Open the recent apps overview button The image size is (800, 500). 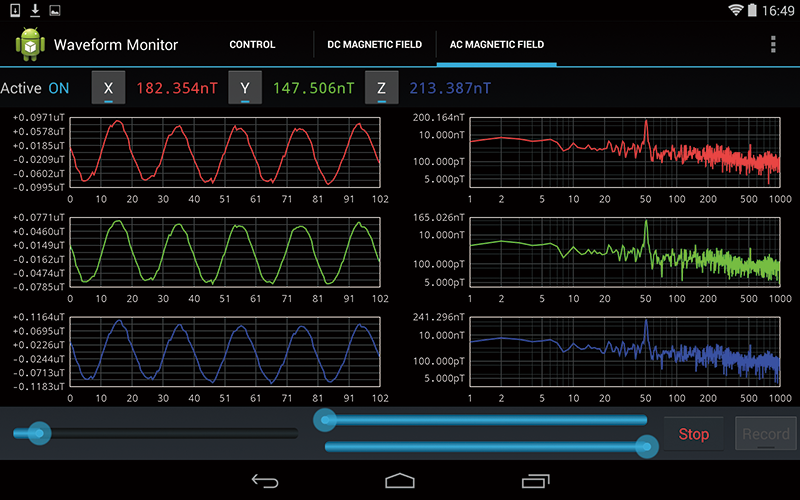[x=535, y=481]
